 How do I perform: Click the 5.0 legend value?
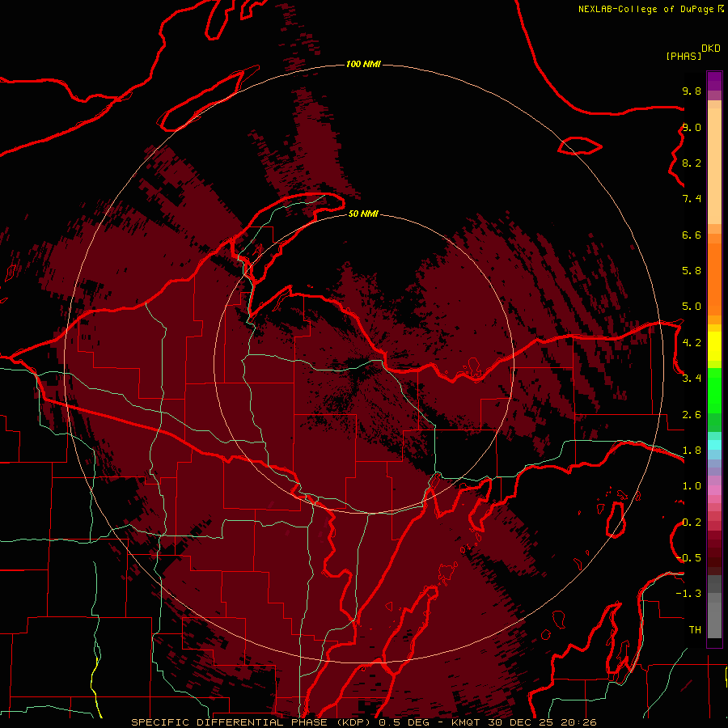pyautogui.click(x=692, y=307)
